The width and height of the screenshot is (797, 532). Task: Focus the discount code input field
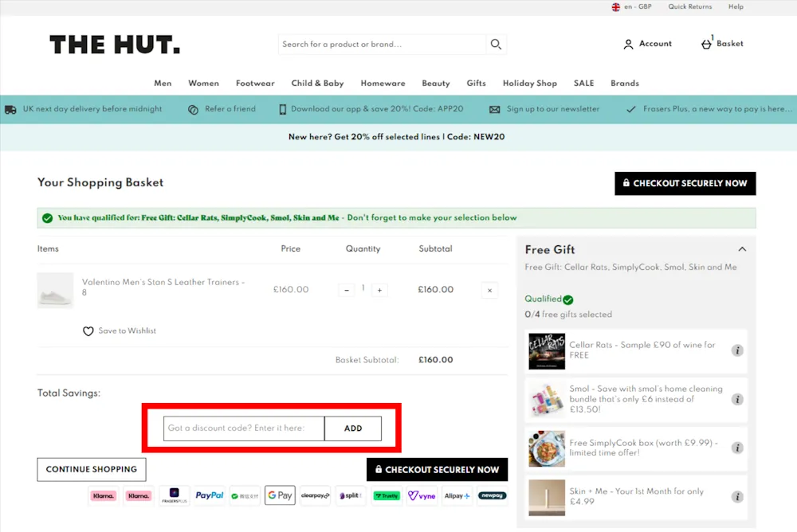tap(244, 428)
